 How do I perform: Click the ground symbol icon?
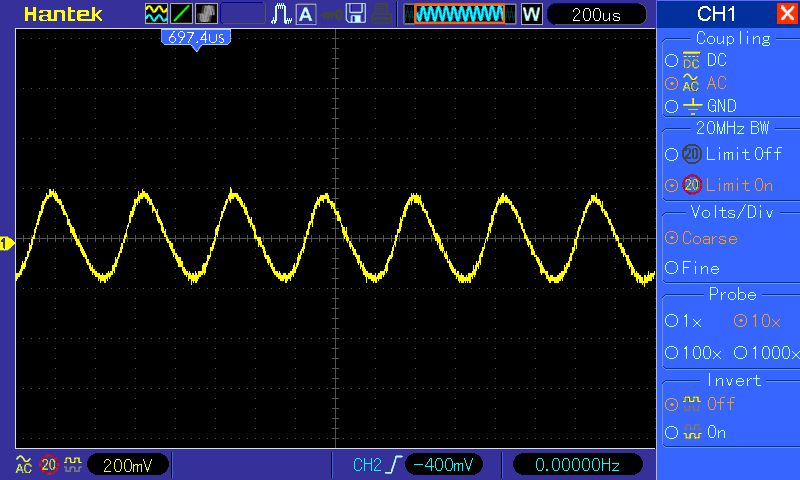coord(692,106)
